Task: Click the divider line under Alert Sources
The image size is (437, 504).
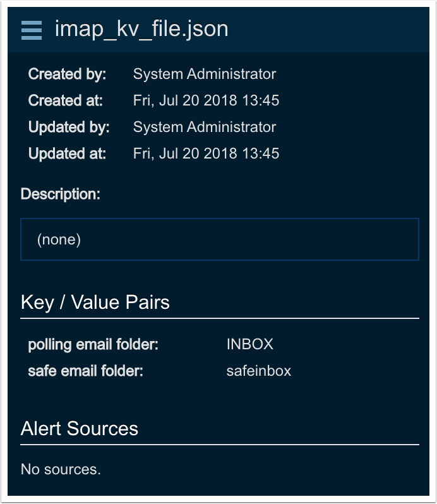Action: click(x=219, y=445)
